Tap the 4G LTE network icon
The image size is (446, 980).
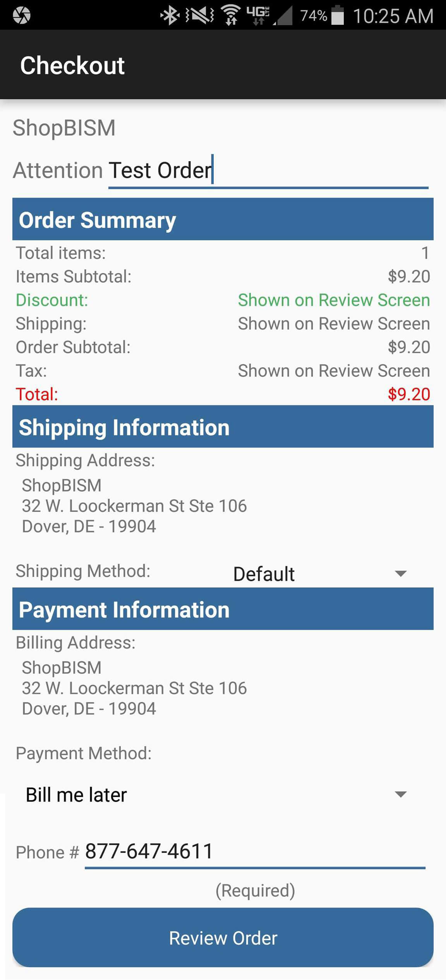click(258, 16)
